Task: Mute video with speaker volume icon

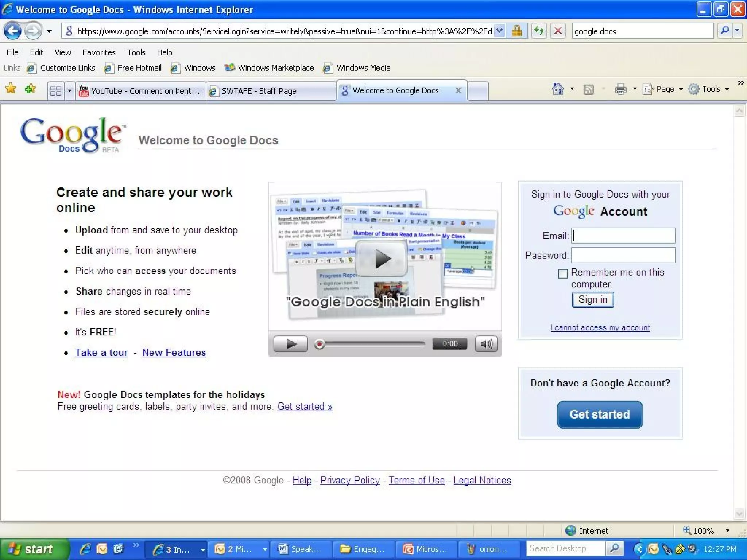Action: pos(486,344)
